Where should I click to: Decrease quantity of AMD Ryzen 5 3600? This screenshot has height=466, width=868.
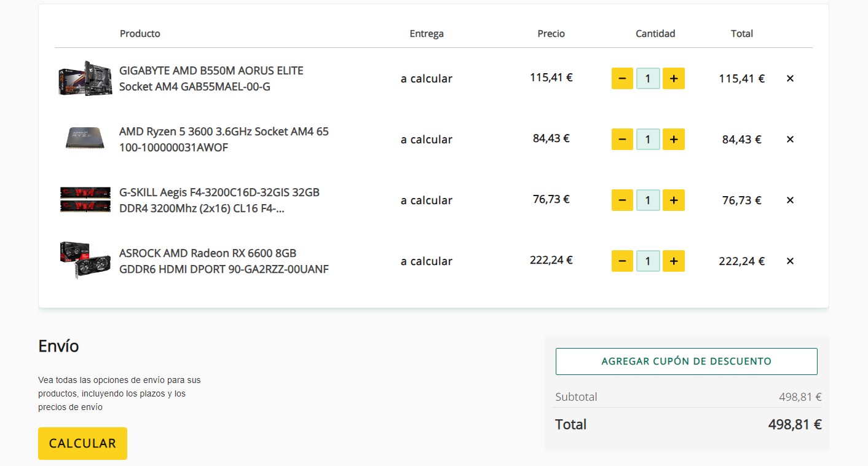pos(622,140)
